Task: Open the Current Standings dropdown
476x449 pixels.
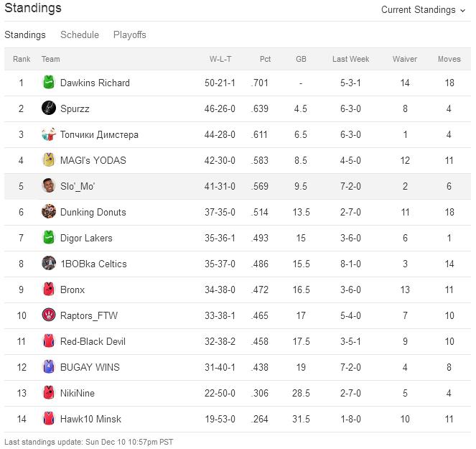Action: [423, 10]
